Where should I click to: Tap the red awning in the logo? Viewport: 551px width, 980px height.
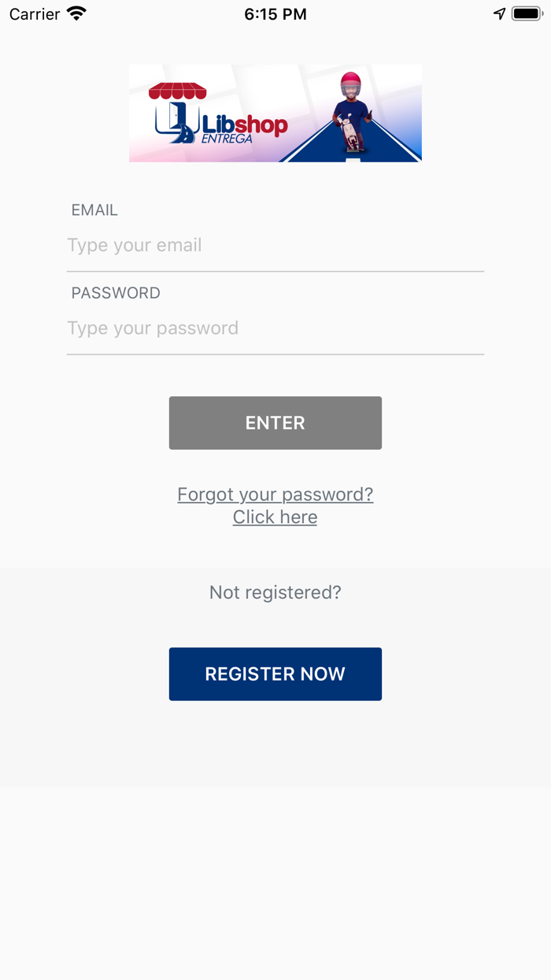(177, 91)
